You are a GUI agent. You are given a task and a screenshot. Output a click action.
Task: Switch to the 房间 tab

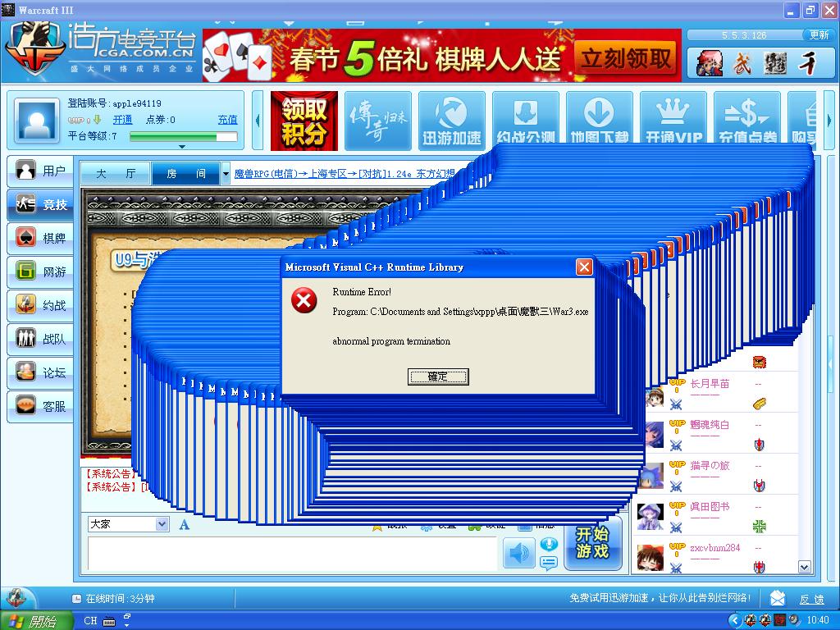[x=186, y=174]
